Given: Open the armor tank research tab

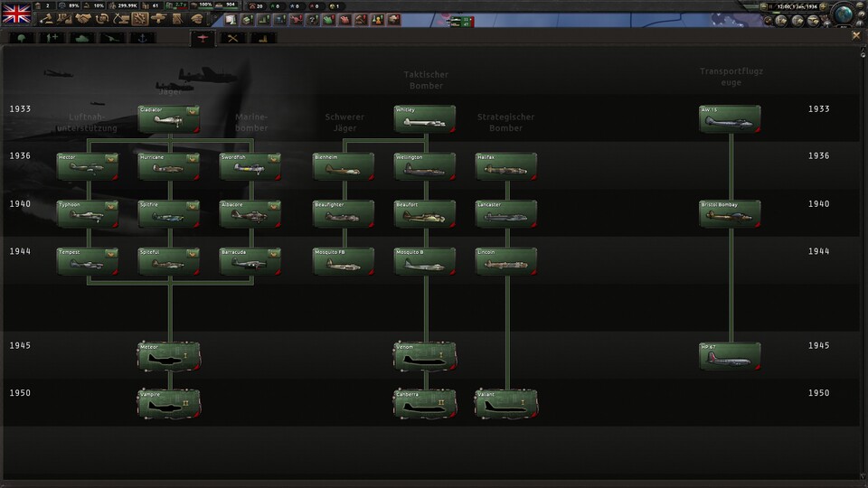Looking at the screenshot, I should tap(82, 38).
